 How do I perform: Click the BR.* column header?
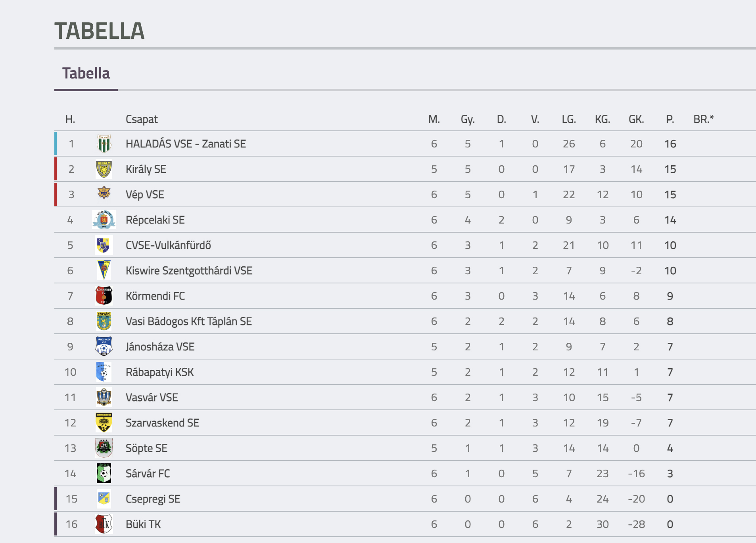[704, 119]
